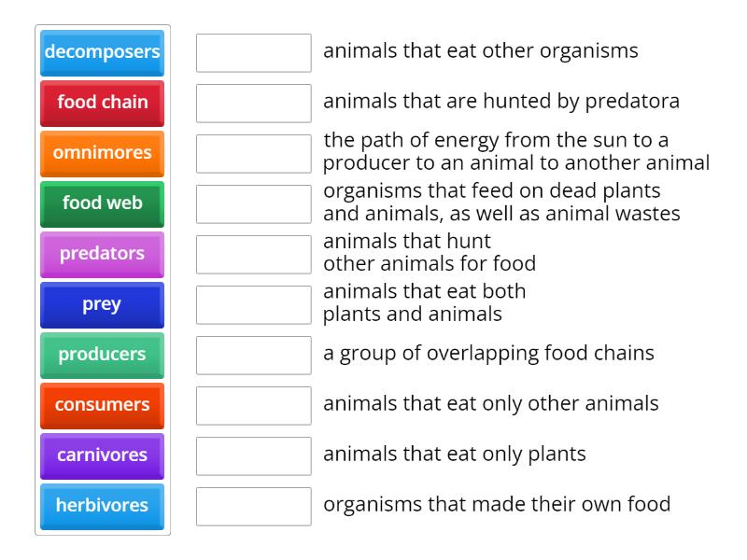This screenshot has height=560, width=747.
Task: Click the predators pink tile
Action: tap(102, 255)
